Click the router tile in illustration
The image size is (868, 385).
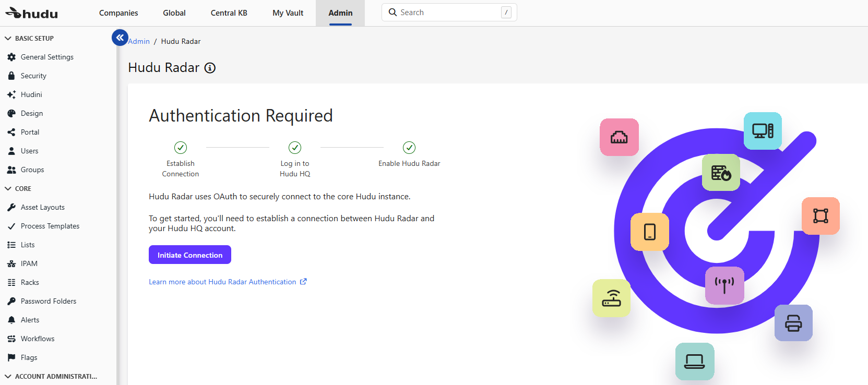tap(611, 298)
